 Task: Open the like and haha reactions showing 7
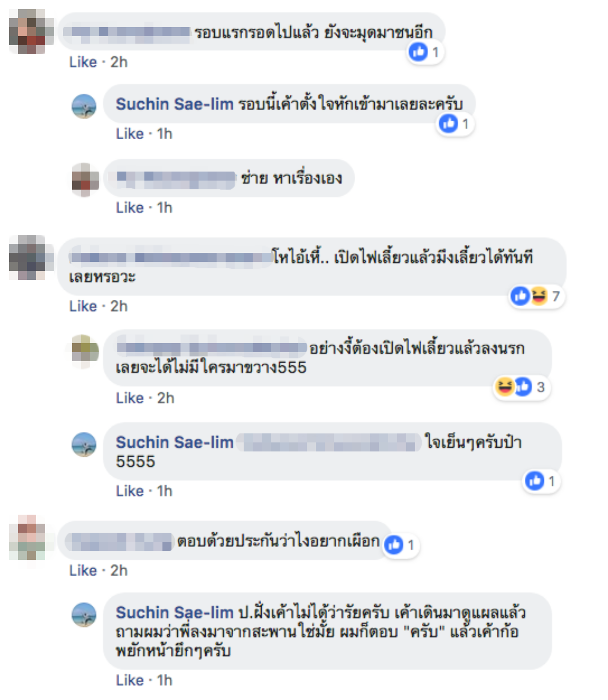(537, 297)
